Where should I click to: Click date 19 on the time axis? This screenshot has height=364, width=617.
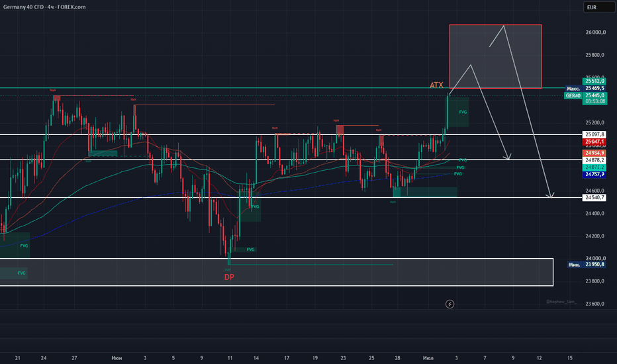click(x=315, y=358)
